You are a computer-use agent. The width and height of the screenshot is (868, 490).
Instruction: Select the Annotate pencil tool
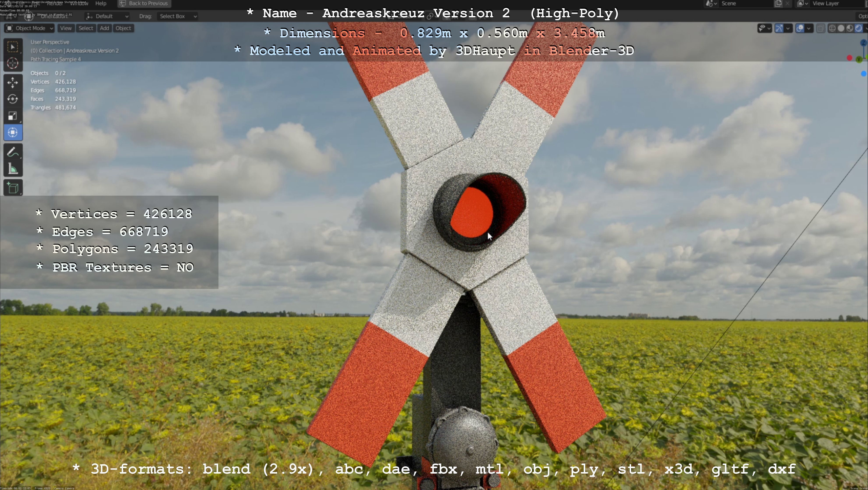tap(13, 152)
